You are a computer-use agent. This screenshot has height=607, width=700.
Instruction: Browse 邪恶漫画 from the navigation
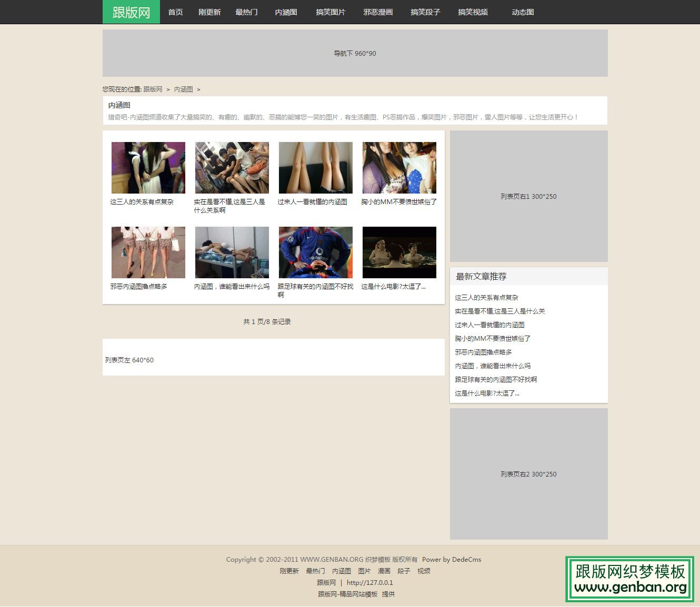coord(378,12)
